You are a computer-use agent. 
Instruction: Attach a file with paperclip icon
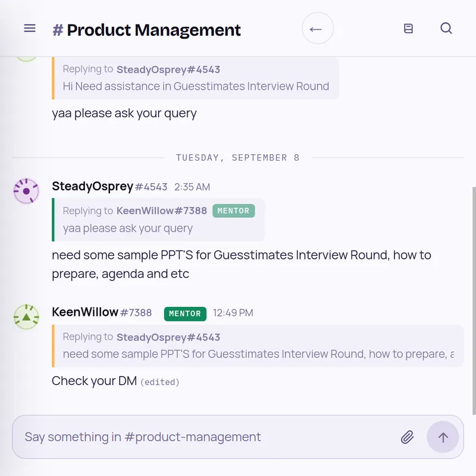coord(407,437)
